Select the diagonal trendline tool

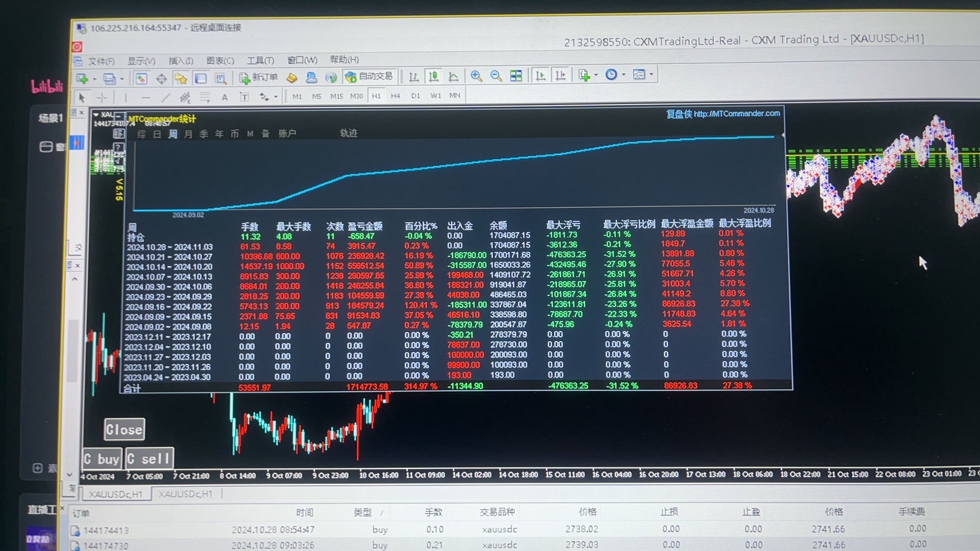165,97
